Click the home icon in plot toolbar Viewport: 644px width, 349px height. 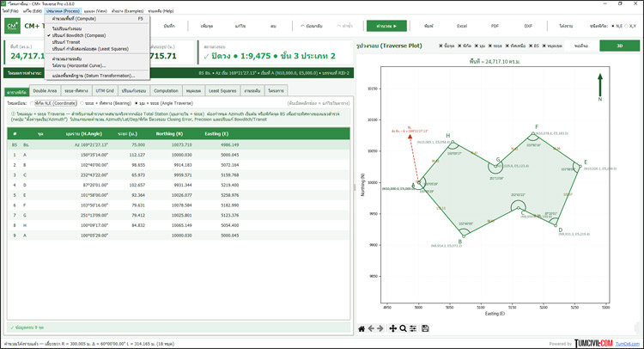tap(361, 328)
